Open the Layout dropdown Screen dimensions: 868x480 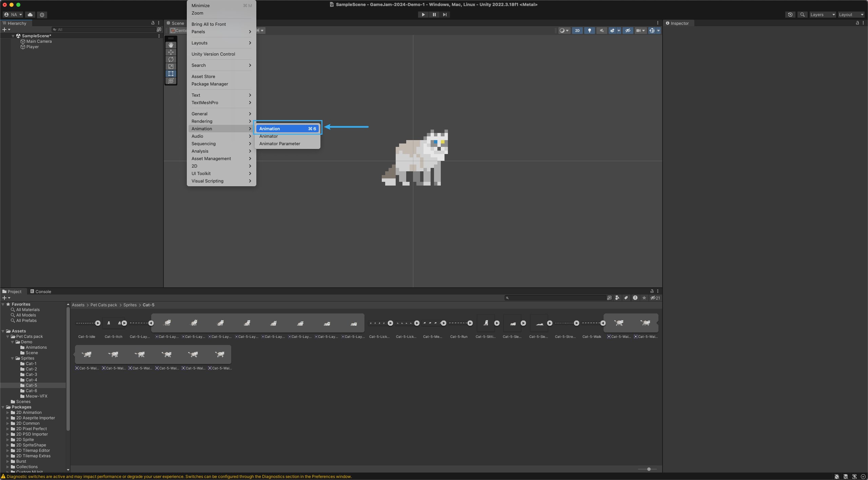(x=851, y=15)
